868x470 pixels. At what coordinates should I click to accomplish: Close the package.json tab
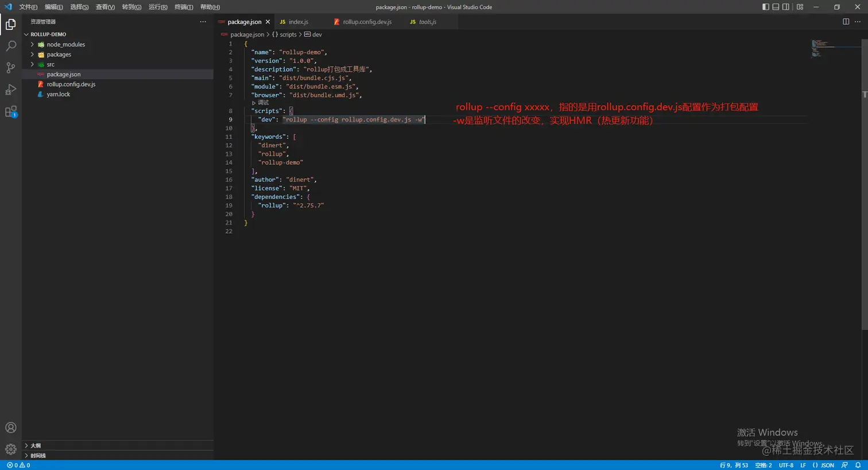coord(268,22)
